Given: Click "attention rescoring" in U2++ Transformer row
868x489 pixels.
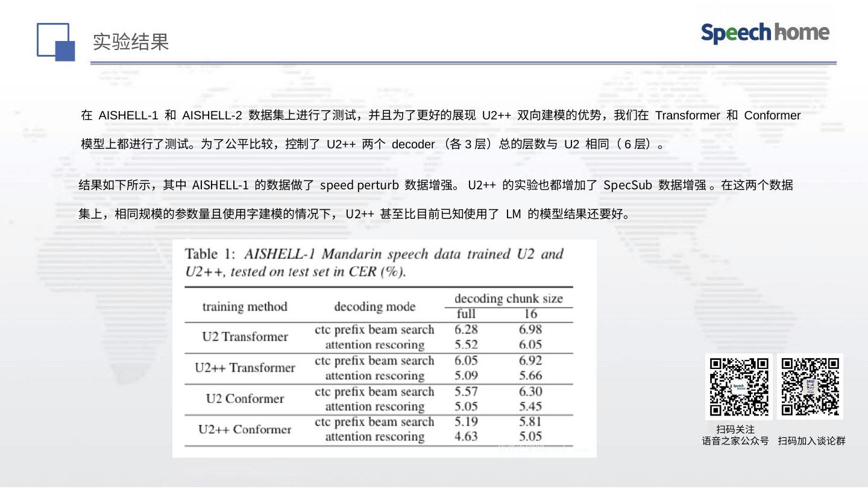Looking at the screenshot, I should pyautogui.click(x=375, y=376).
